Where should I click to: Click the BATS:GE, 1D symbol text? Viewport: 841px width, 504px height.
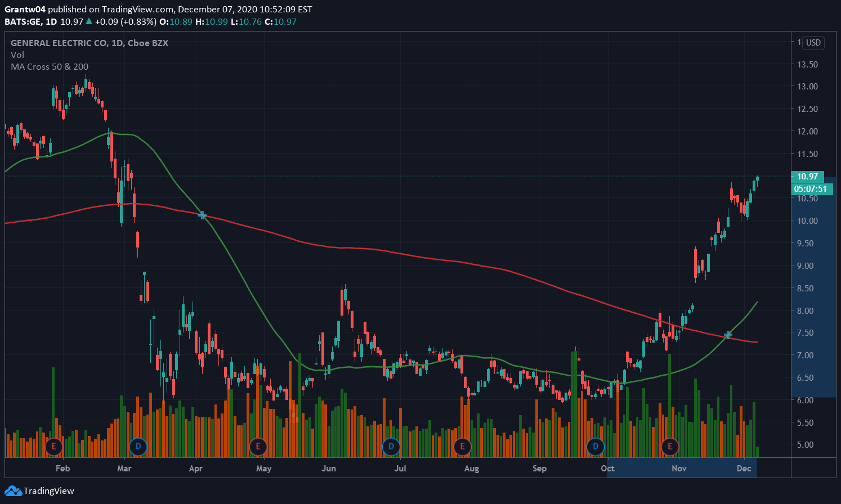31,22
